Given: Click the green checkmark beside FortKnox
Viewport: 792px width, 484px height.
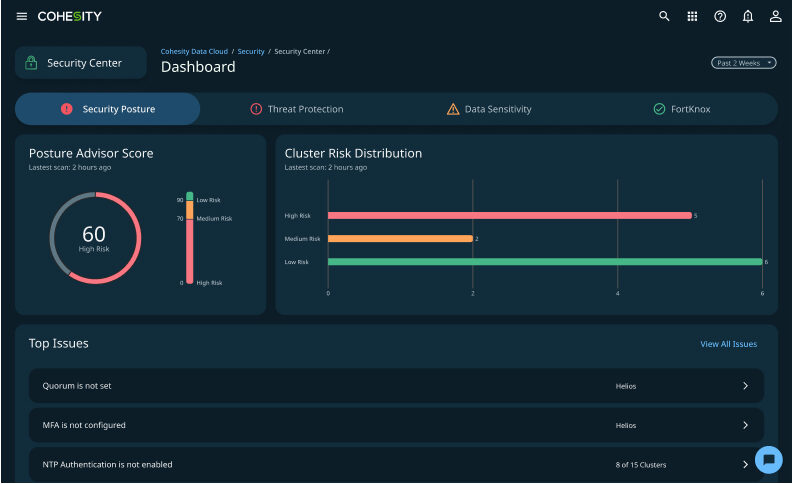Looking at the screenshot, I should [659, 109].
